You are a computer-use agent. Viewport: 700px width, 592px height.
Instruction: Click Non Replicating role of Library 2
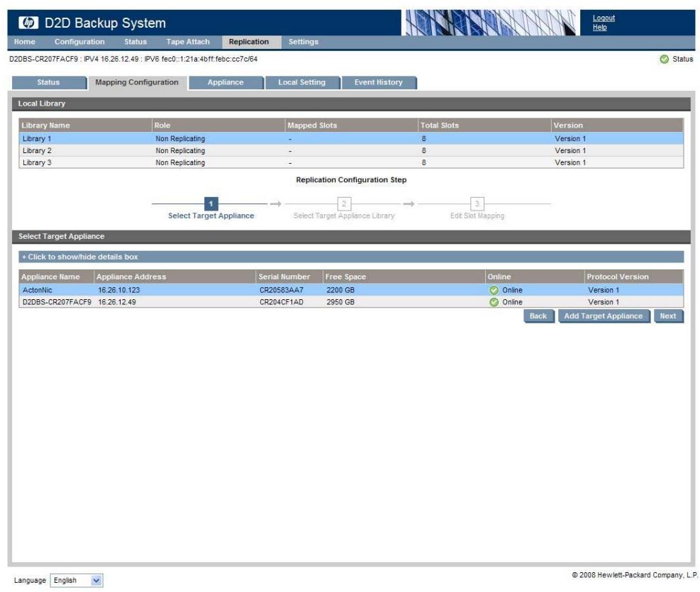click(180, 151)
